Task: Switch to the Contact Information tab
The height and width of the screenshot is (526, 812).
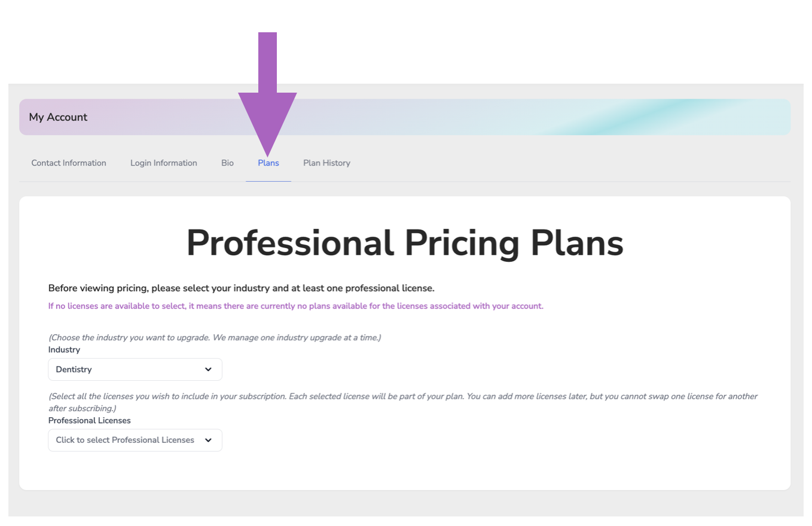Action: pyautogui.click(x=68, y=163)
